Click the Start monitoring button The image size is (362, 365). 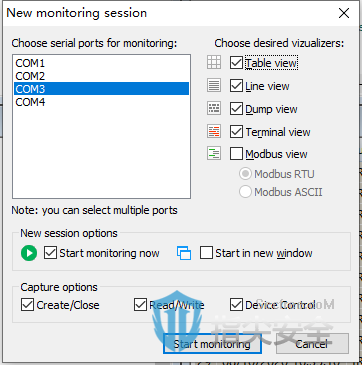pyautogui.click(x=212, y=344)
